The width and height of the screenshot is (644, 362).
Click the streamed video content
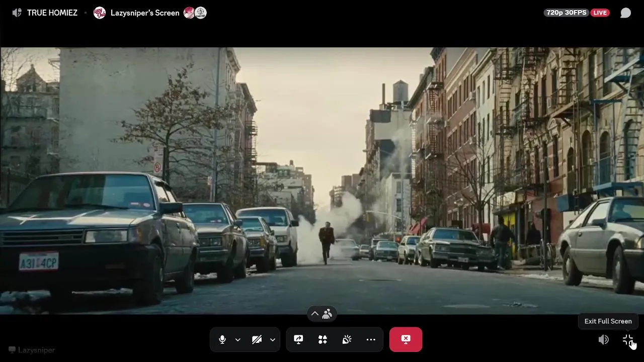(322, 181)
